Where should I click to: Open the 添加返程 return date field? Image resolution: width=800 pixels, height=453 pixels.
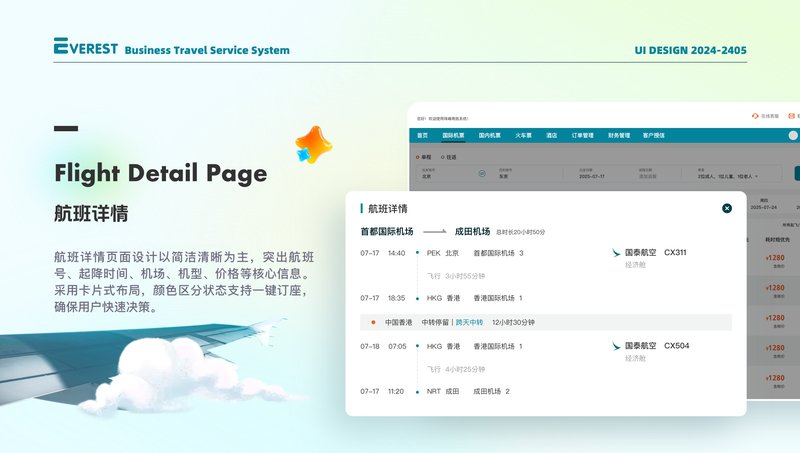tap(647, 177)
